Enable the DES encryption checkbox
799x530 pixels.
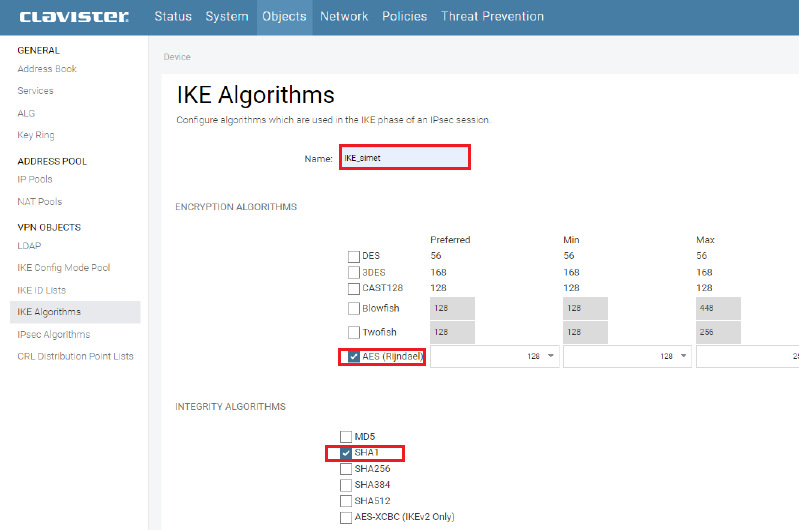coord(354,257)
